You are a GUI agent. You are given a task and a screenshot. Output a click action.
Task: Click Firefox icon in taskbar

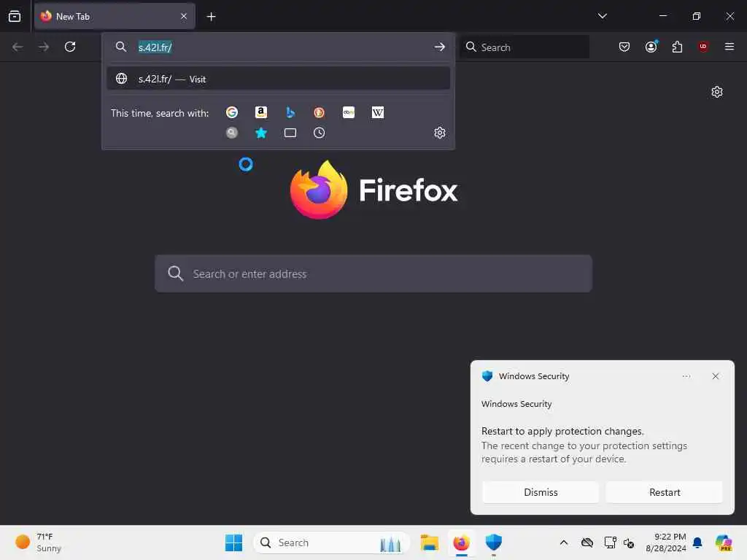461,542
